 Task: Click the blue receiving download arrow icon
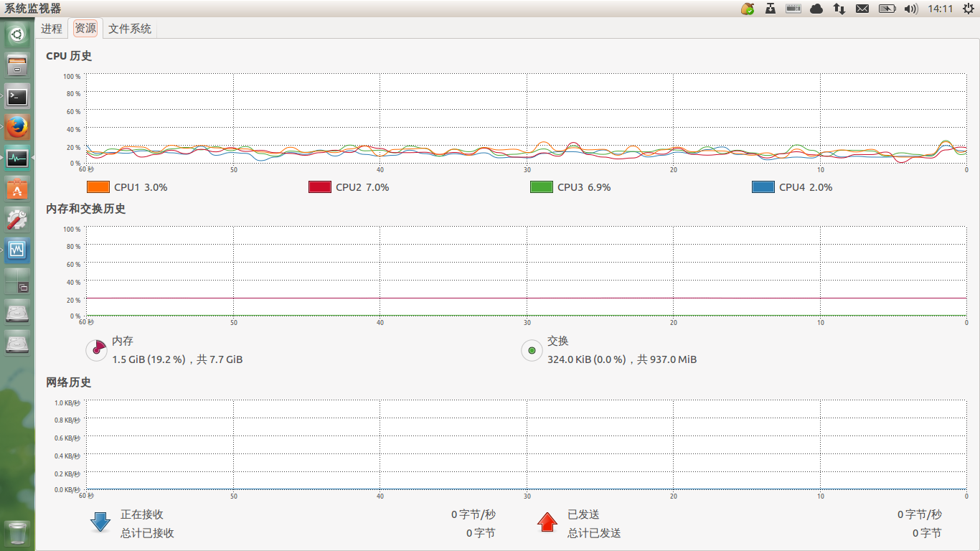100,522
